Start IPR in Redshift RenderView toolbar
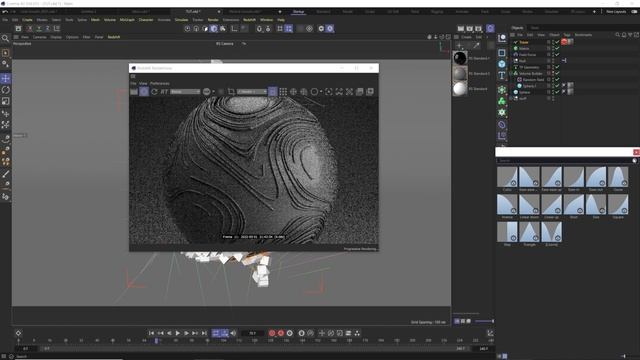The image size is (640, 360). pos(144,92)
